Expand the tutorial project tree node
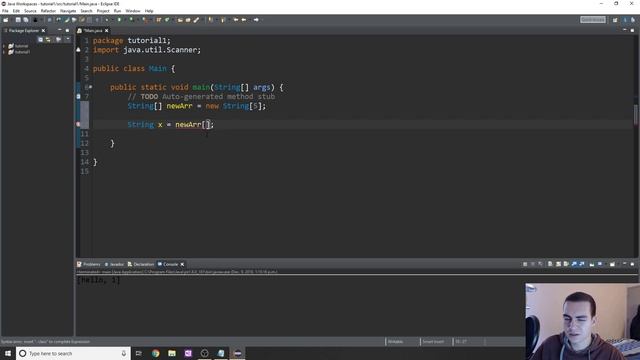 4,46
